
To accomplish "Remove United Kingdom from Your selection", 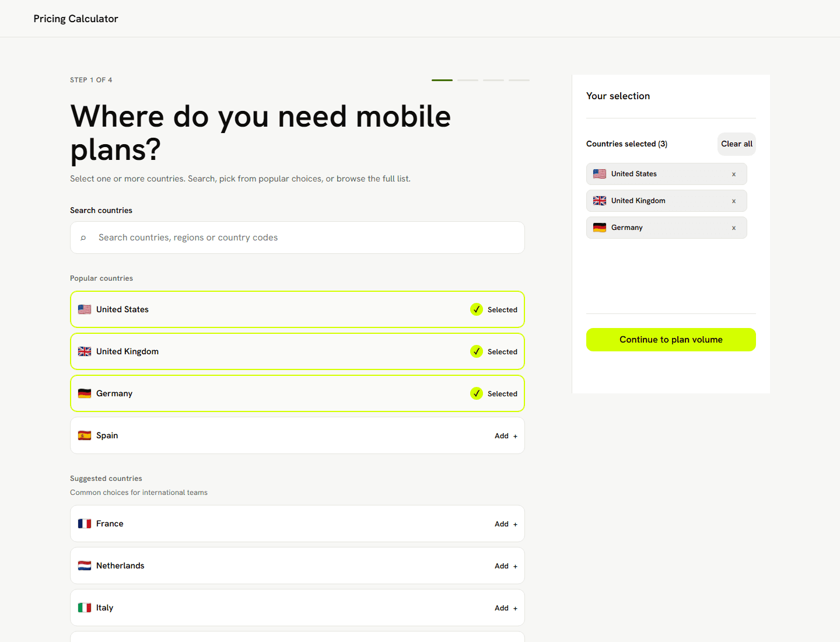I will (x=734, y=201).
